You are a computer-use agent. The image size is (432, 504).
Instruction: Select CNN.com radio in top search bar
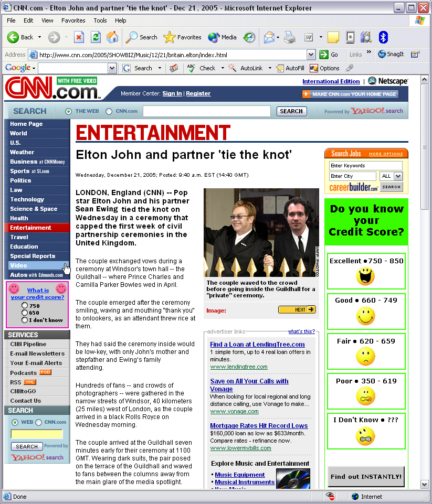[109, 112]
